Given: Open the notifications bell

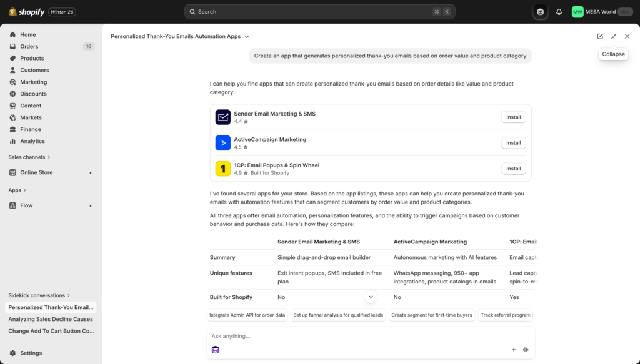Looking at the screenshot, I should 558,11.
